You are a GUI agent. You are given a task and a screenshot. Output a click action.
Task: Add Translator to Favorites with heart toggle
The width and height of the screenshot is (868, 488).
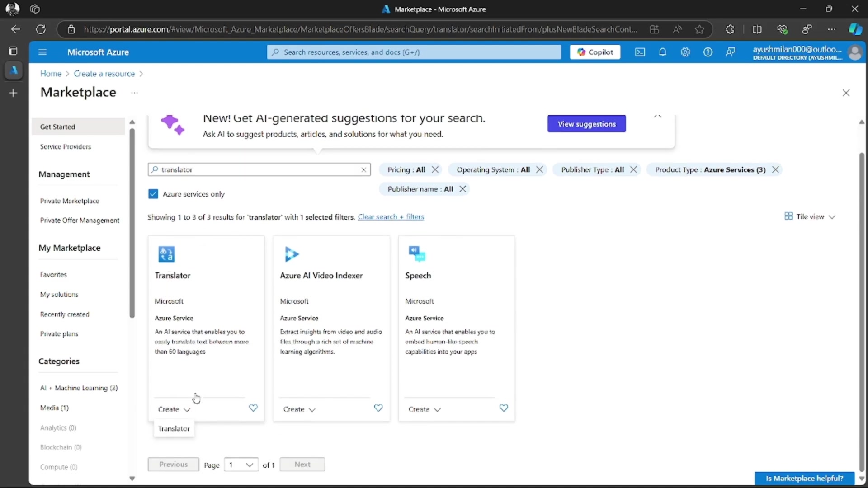tap(253, 408)
